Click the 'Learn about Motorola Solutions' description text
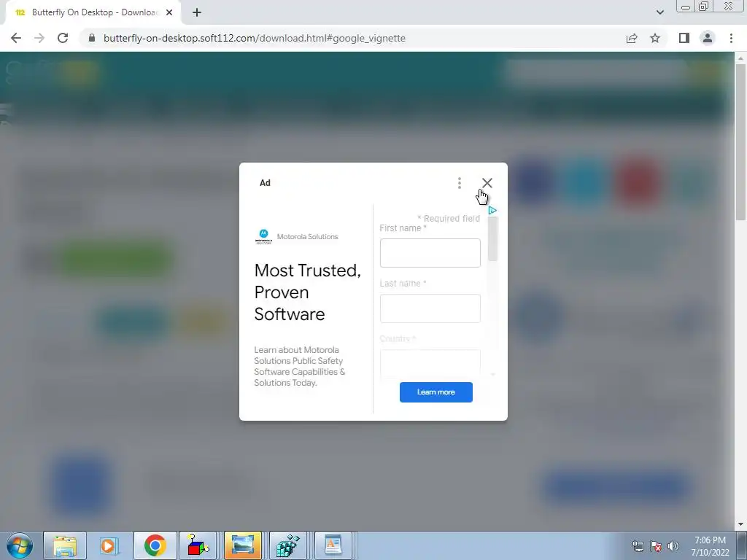Image resolution: width=747 pixels, height=560 pixels. [300, 366]
